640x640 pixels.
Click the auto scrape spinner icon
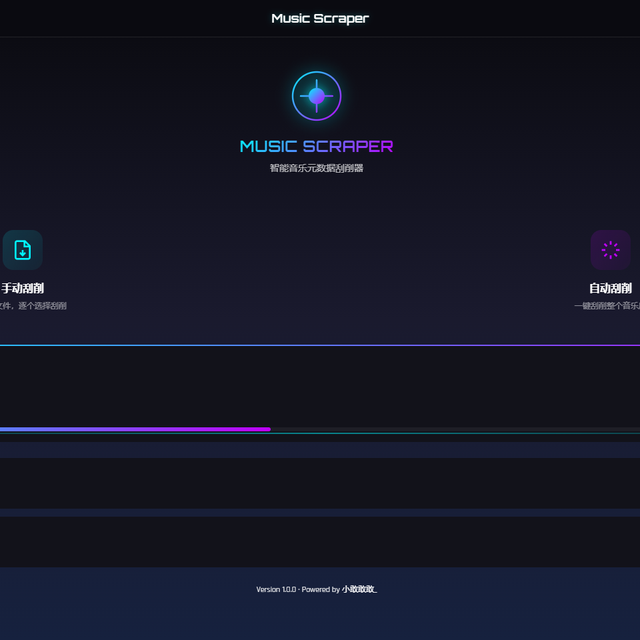pos(610,250)
